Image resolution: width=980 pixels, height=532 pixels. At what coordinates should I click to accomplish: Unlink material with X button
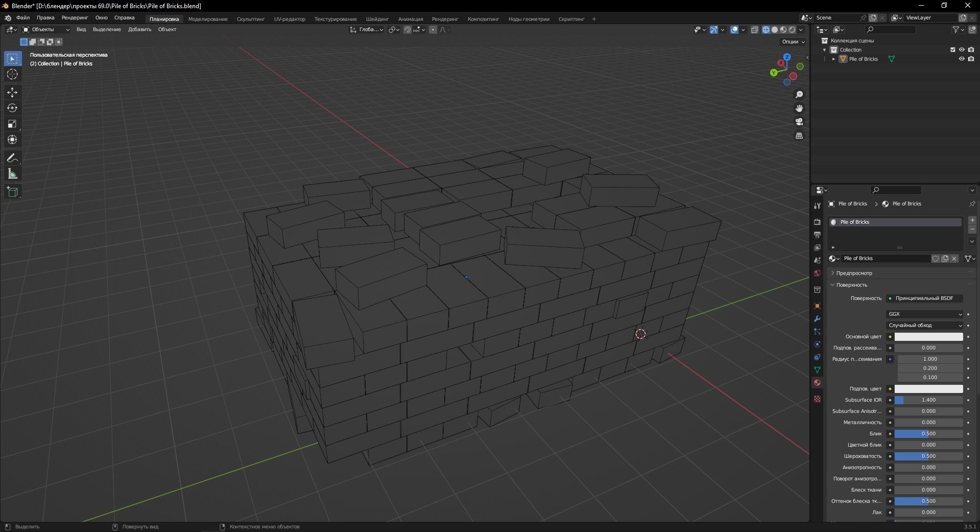pyautogui.click(x=954, y=259)
